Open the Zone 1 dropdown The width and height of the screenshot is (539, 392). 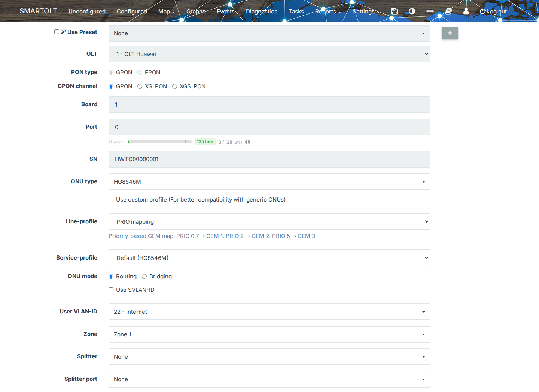click(x=269, y=334)
